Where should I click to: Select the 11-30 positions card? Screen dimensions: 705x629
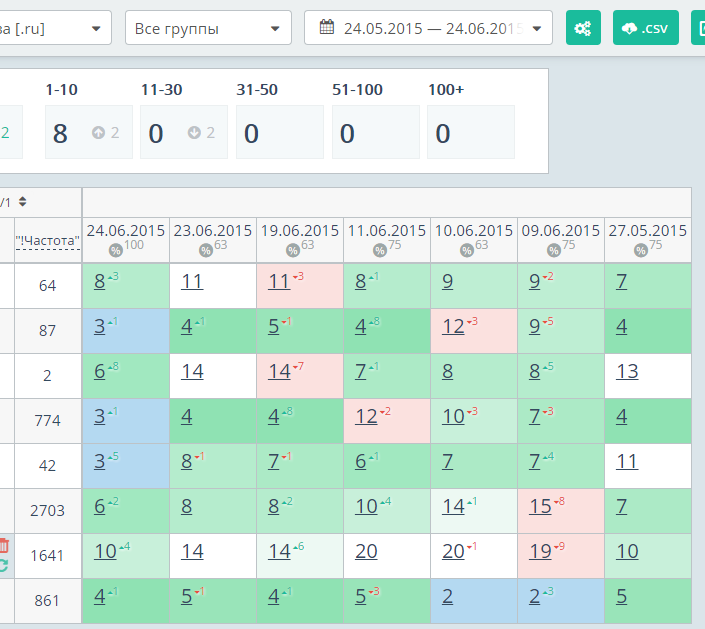(x=184, y=132)
